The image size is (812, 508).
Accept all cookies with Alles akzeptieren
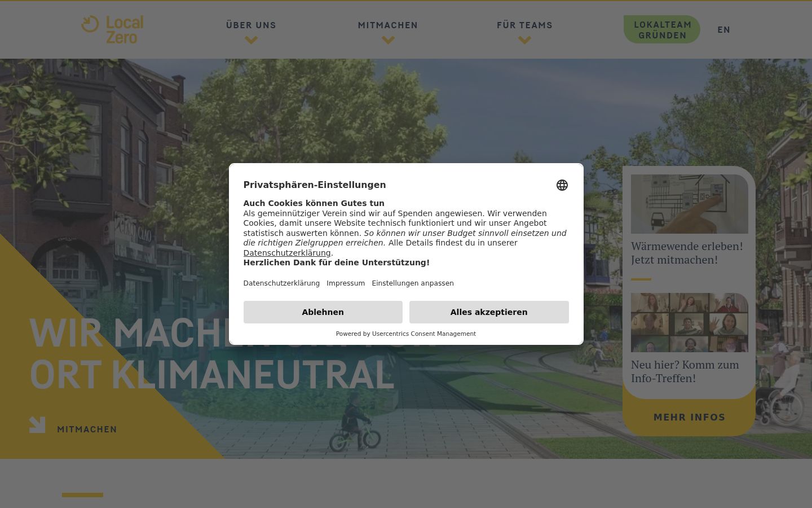point(489,312)
